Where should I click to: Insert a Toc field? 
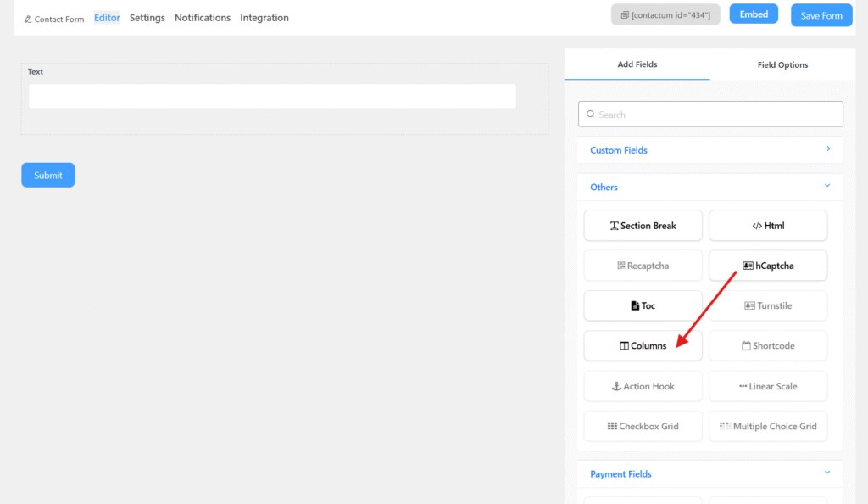point(643,305)
